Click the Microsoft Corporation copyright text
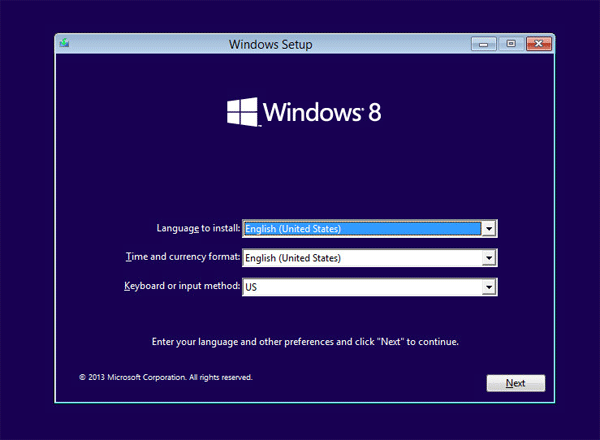The width and height of the screenshot is (600, 440). [x=166, y=377]
